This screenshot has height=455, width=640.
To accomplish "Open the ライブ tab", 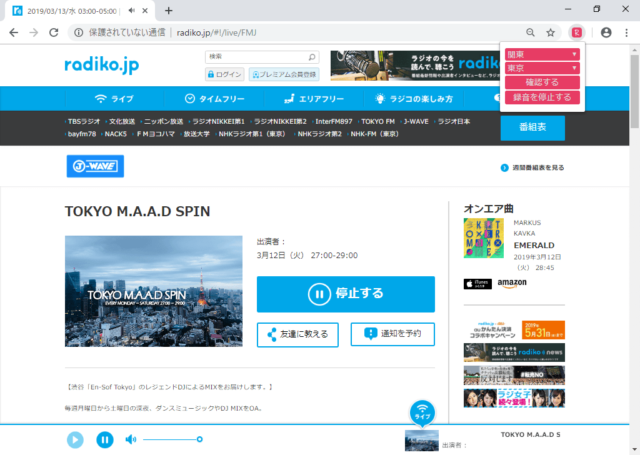I will (x=114, y=99).
